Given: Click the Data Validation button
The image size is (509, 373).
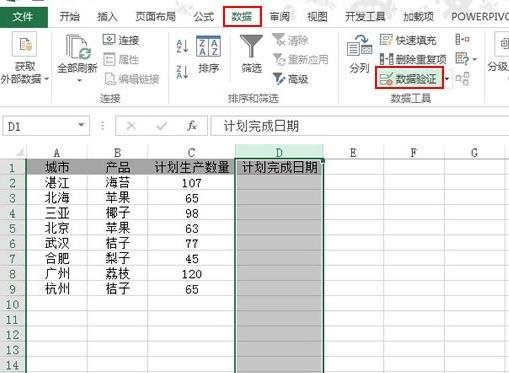Looking at the screenshot, I should [409, 79].
